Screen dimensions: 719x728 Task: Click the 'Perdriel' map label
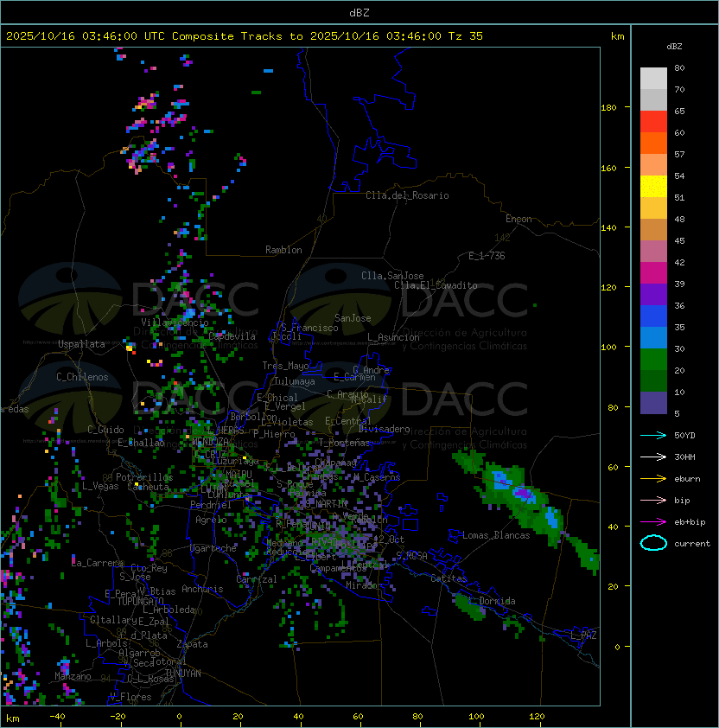coord(211,505)
